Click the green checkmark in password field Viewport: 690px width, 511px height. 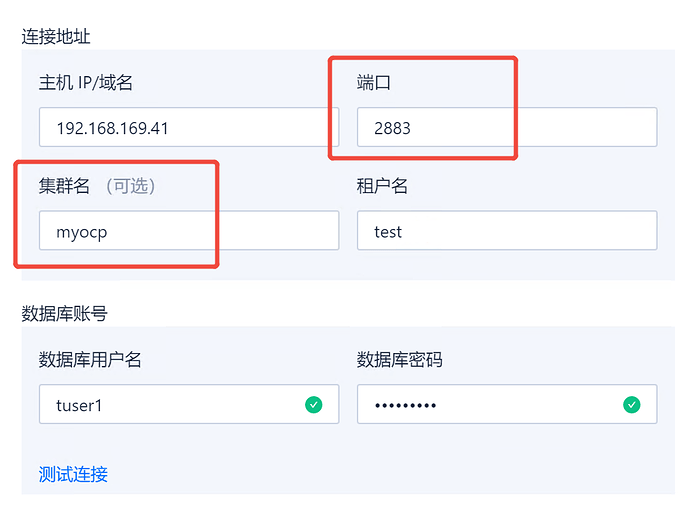pyautogui.click(x=631, y=405)
